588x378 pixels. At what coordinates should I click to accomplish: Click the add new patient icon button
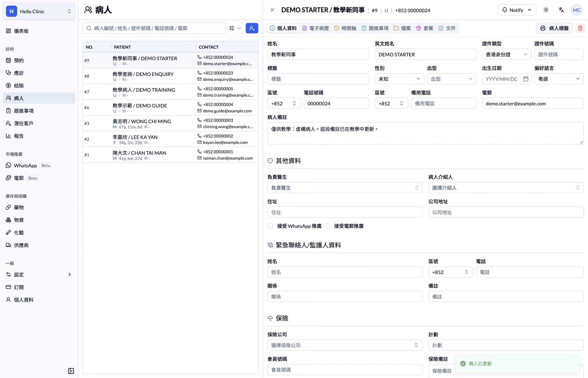click(252, 28)
